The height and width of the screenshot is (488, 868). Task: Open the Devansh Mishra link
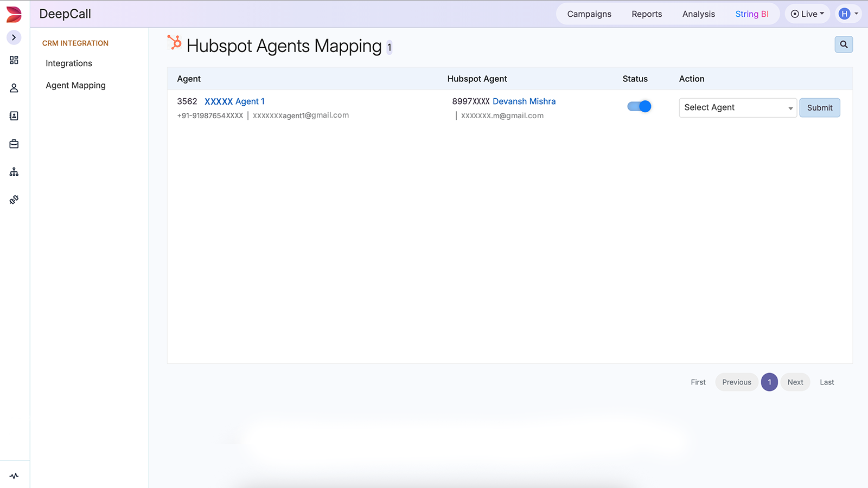click(524, 101)
